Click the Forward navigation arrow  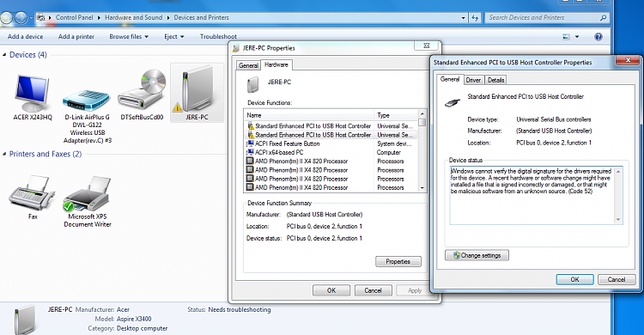click(x=21, y=18)
